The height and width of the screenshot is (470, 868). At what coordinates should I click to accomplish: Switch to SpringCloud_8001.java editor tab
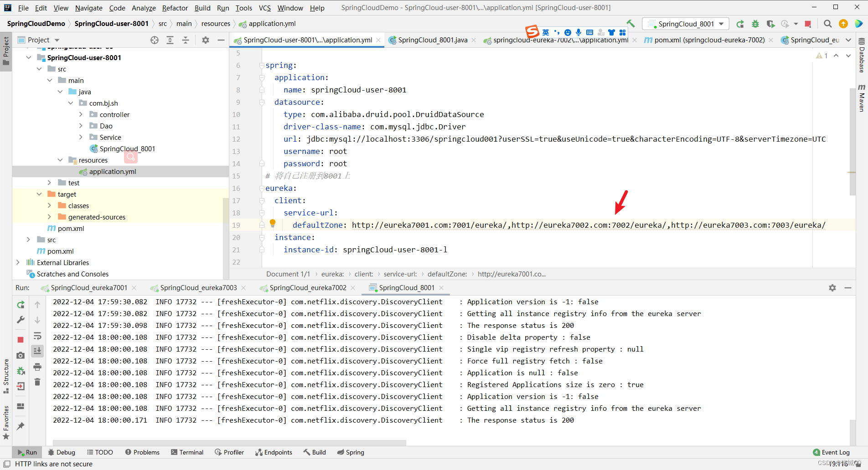[433, 40]
